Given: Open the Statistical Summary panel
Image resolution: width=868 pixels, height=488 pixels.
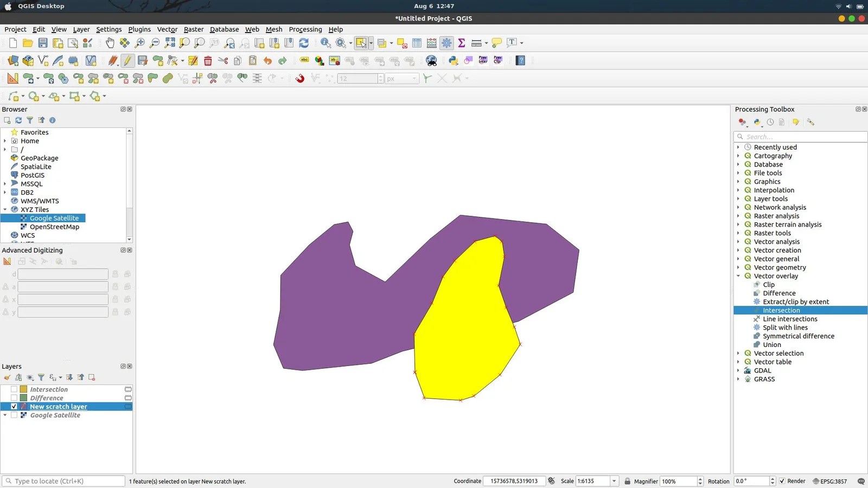Looking at the screenshot, I should pyautogui.click(x=461, y=43).
